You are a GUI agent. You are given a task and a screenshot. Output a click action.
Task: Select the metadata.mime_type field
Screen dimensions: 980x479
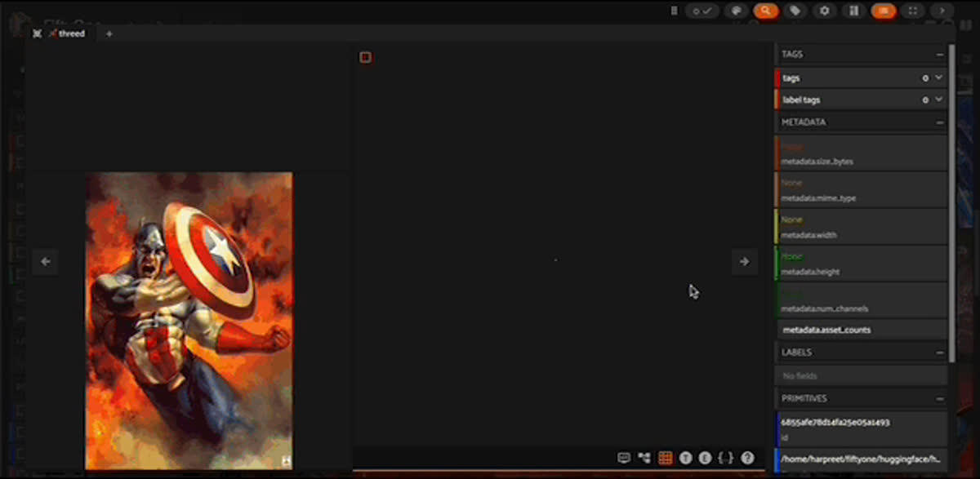point(861,189)
